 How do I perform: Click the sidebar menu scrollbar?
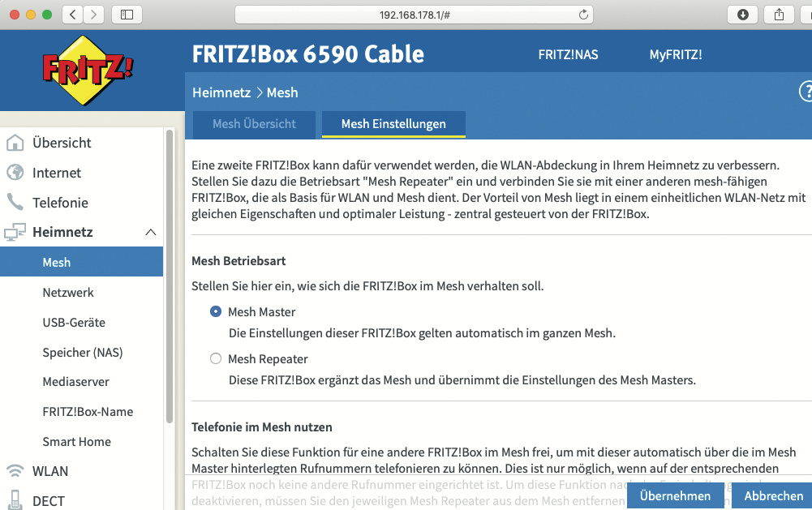tap(170, 276)
